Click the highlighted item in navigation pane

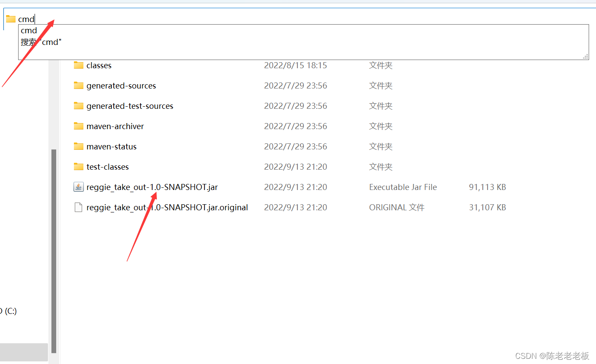pyautogui.click(x=24, y=352)
